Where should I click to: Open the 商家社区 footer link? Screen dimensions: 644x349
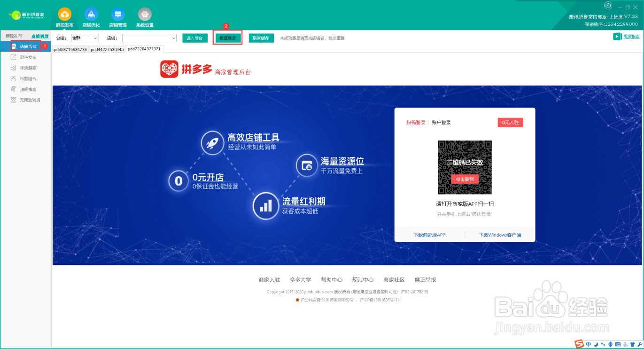(394, 280)
